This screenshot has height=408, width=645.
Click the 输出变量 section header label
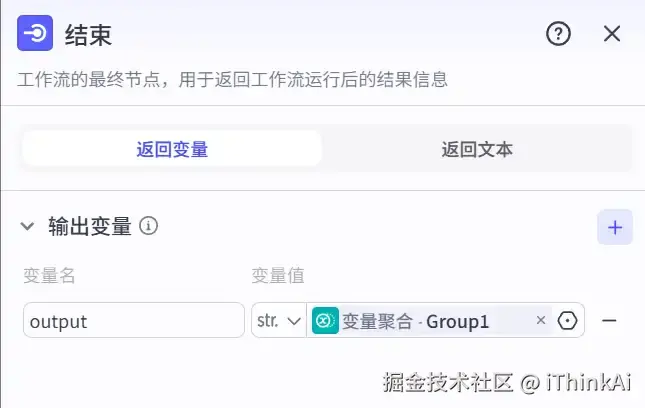tap(90, 227)
